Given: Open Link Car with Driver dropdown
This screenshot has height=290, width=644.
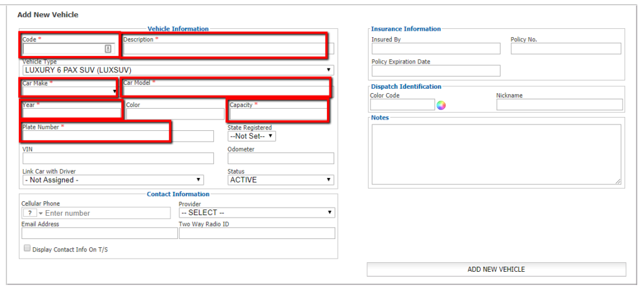Looking at the screenshot, I should (x=113, y=180).
